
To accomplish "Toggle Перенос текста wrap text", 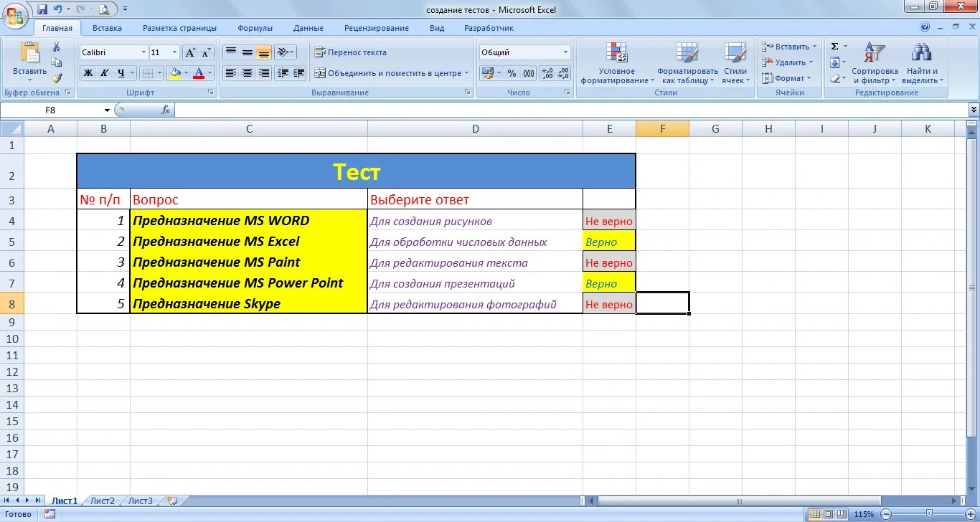I will coord(350,52).
